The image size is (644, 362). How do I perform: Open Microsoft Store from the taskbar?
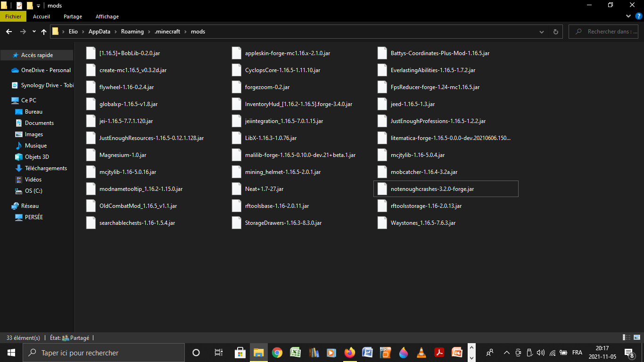point(240,353)
